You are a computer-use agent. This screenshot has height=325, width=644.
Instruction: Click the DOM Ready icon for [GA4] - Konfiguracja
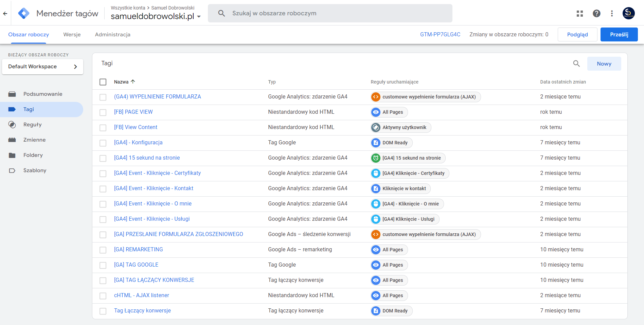[376, 143]
